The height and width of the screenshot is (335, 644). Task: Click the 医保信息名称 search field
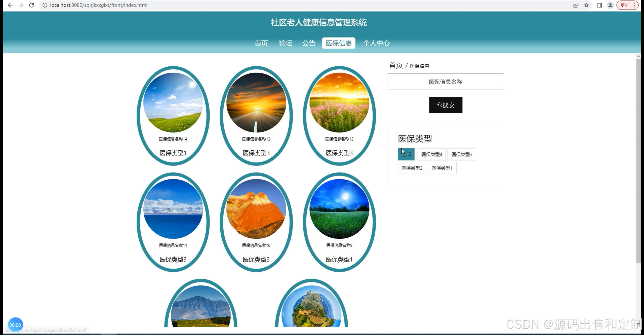tap(446, 81)
